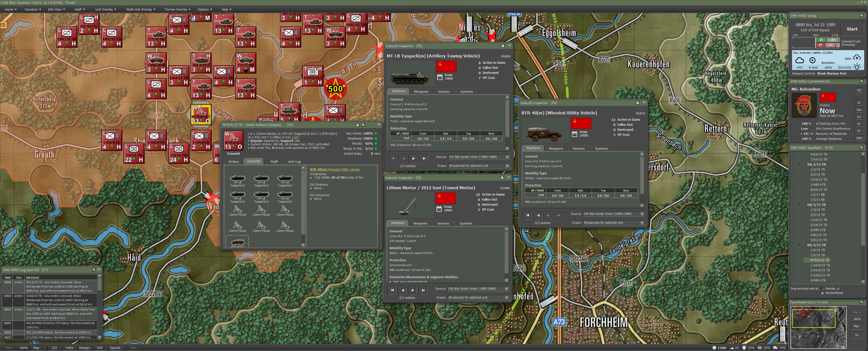
Task: Jump to the last entry in the MT-LB inspector
Action: click(x=424, y=158)
